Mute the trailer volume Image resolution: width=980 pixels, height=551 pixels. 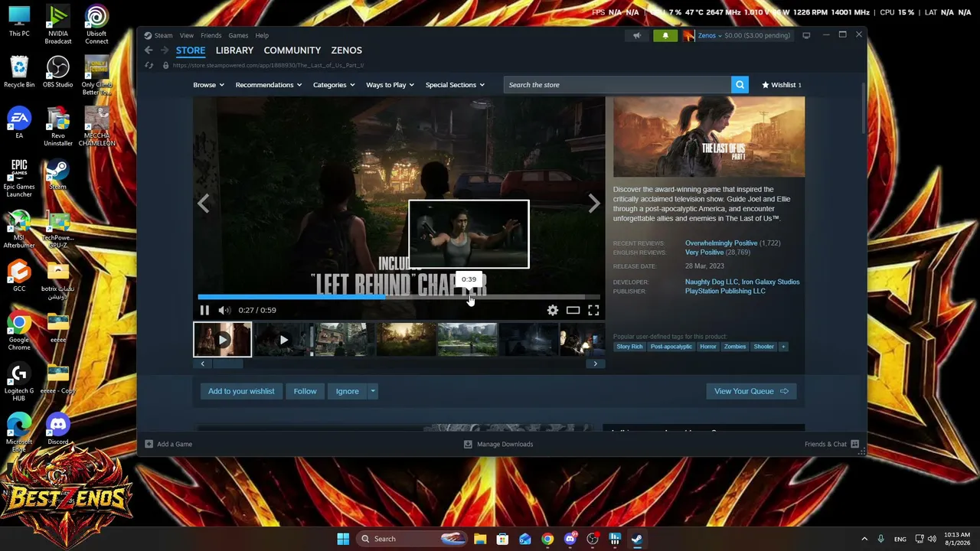click(224, 310)
